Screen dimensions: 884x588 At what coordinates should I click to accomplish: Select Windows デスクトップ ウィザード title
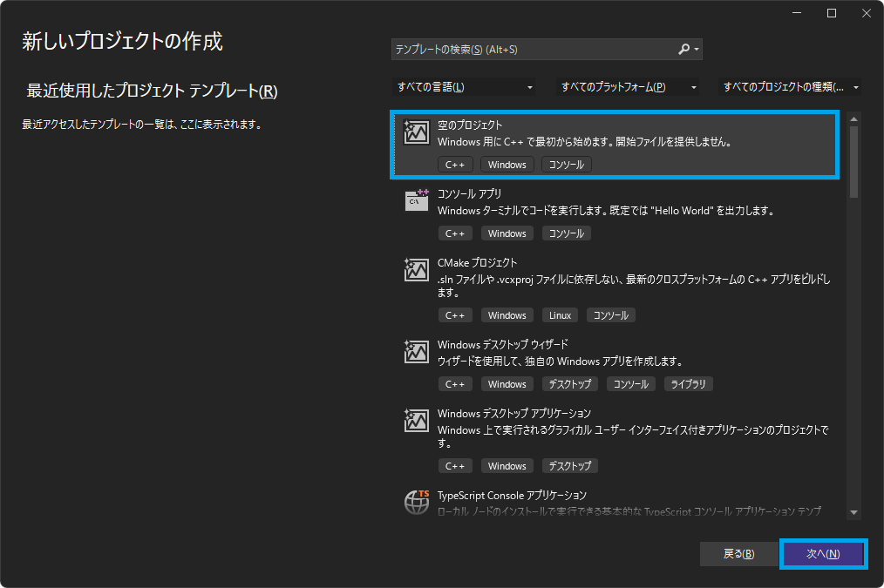pyautogui.click(x=503, y=344)
